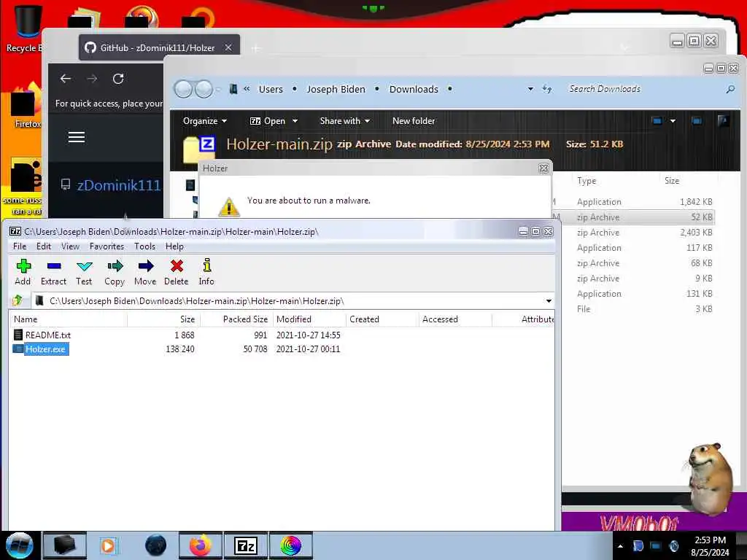Click the browser reload icon

tap(118, 79)
